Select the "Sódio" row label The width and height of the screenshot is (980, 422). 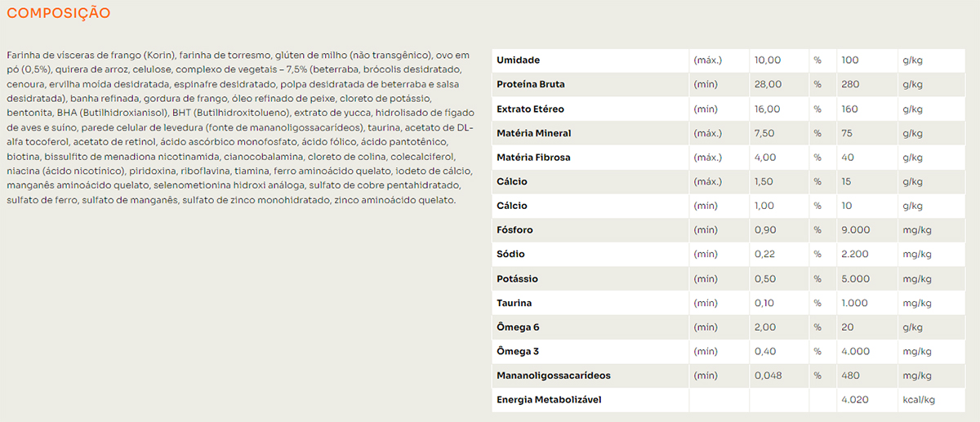510,255
